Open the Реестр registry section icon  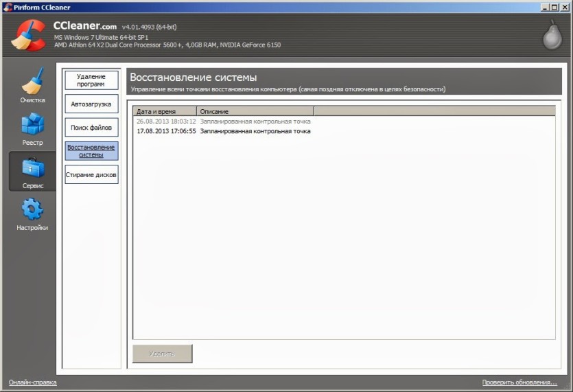click(x=33, y=124)
